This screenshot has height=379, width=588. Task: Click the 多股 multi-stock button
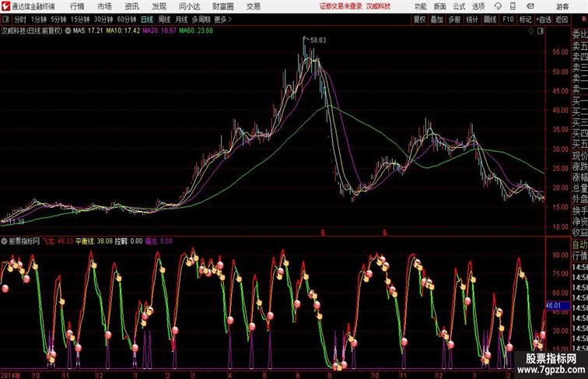(454, 19)
